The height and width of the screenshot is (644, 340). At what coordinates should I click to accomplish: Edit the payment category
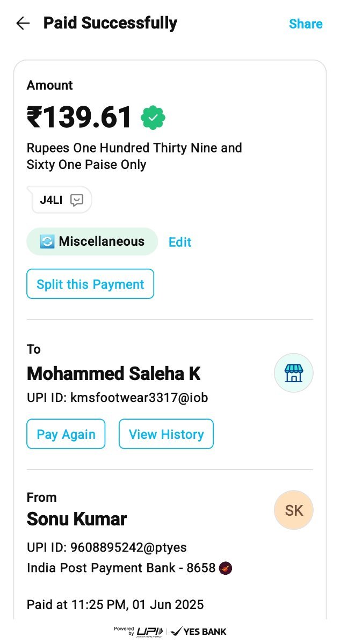coord(180,242)
